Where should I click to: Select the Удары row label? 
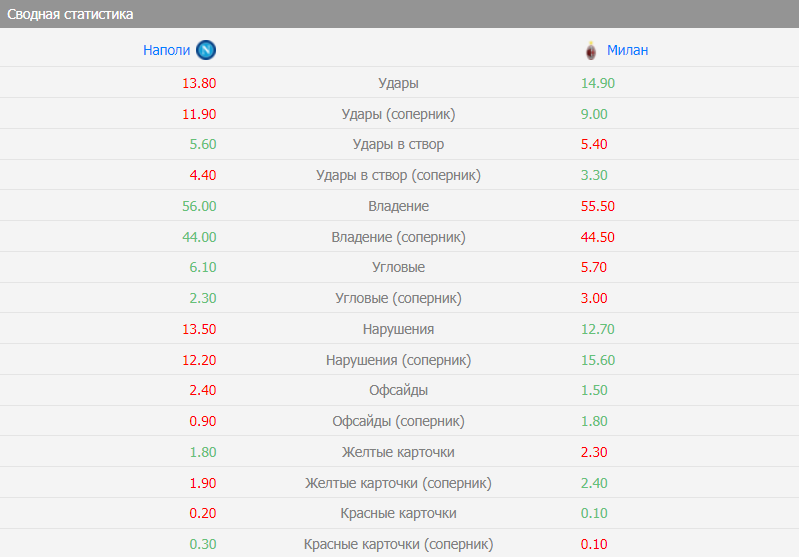point(398,83)
